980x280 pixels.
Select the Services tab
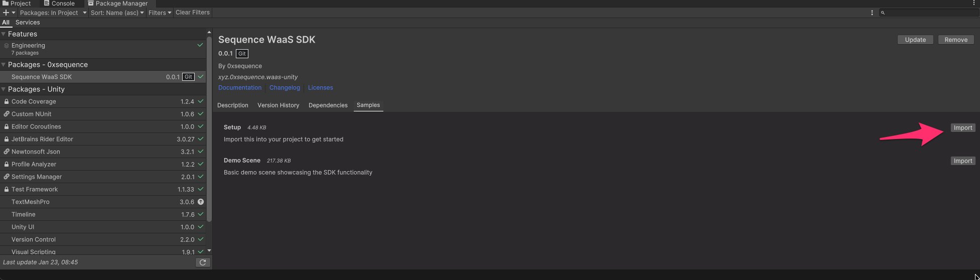[x=28, y=23]
